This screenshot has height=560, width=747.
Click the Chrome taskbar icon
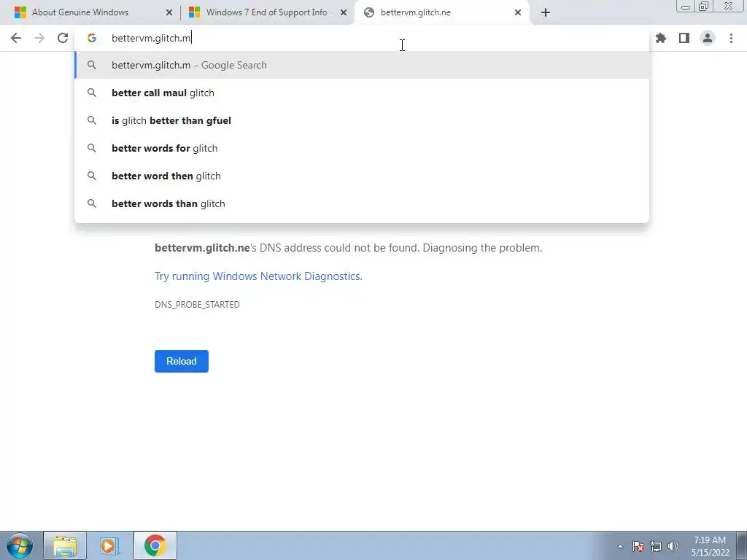[155, 545]
